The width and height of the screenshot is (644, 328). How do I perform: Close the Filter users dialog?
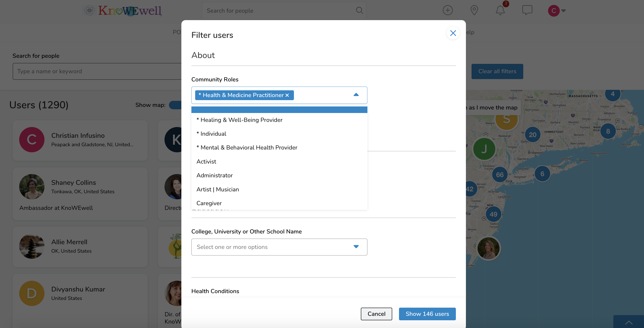[453, 33]
